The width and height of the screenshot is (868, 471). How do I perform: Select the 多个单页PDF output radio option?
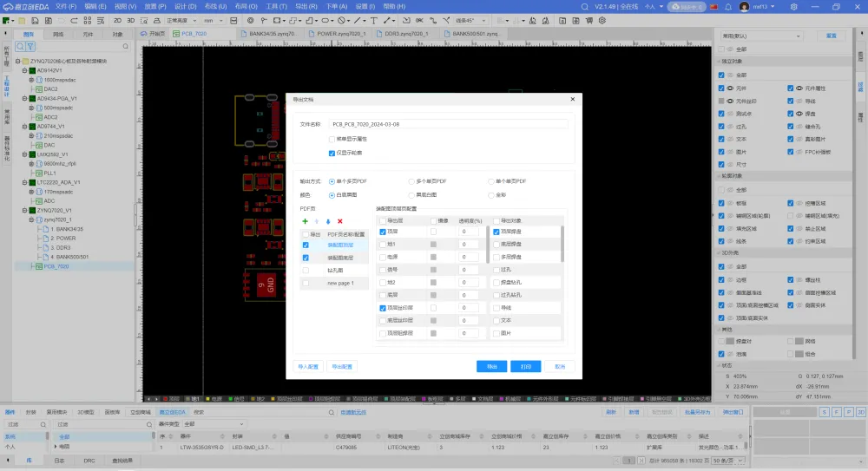pos(411,181)
